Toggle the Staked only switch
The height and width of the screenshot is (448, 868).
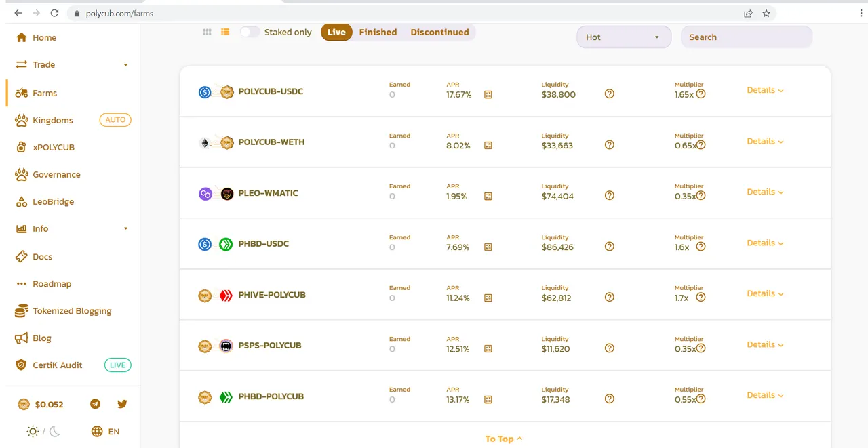coord(250,32)
